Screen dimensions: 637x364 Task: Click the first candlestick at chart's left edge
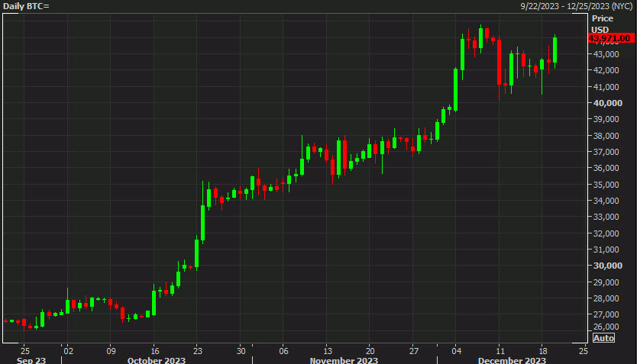click(6, 321)
